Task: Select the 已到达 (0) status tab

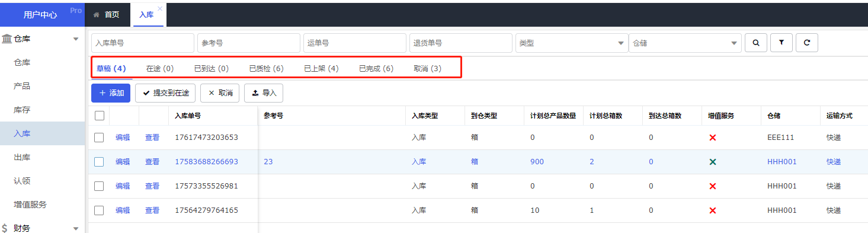Action: [x=212, y=69]
